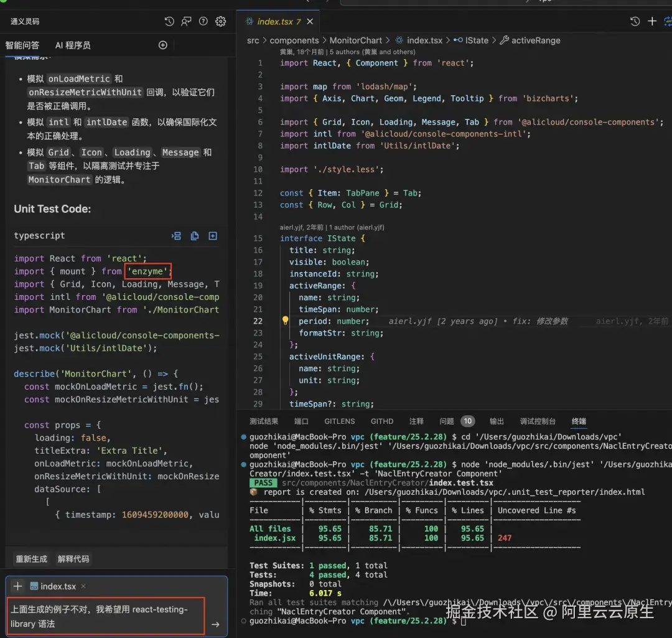Switch to the 测试结果 panel tab
Viewport: 672px width, 638px height.
264,421
